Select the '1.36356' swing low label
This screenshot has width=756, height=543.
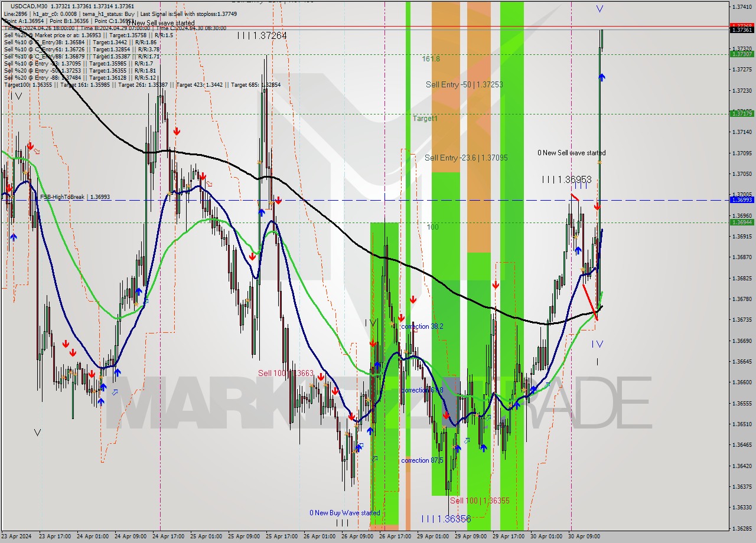447,519
